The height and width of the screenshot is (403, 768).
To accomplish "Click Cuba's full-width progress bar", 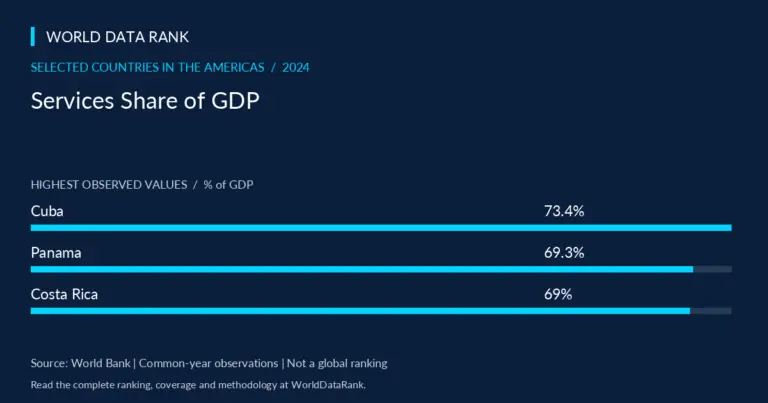I will pos(381,228).
